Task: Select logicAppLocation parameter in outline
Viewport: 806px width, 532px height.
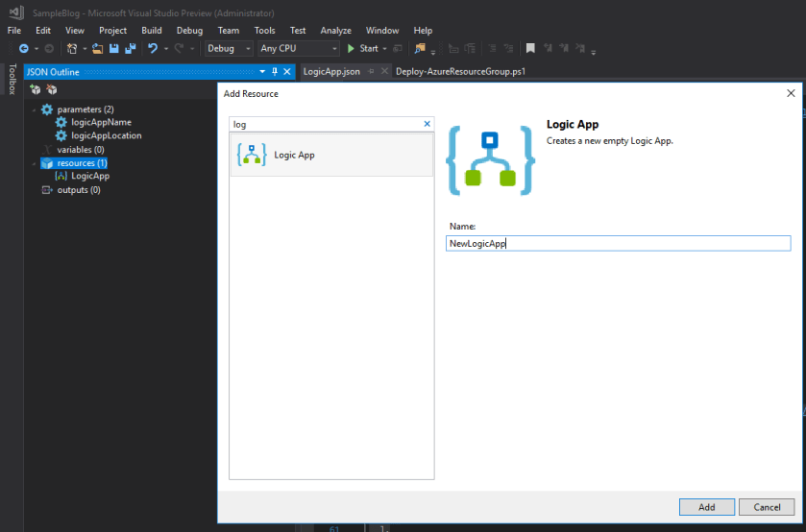Action: [106, 136]
